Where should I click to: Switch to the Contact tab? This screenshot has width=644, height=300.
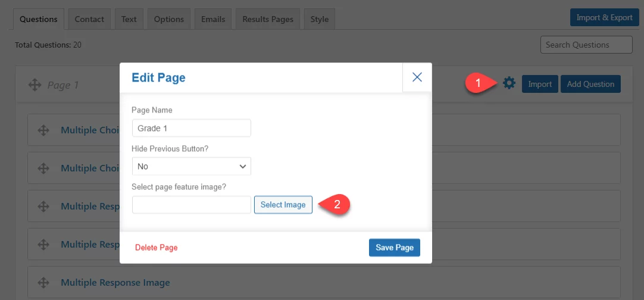pos(89,19)
